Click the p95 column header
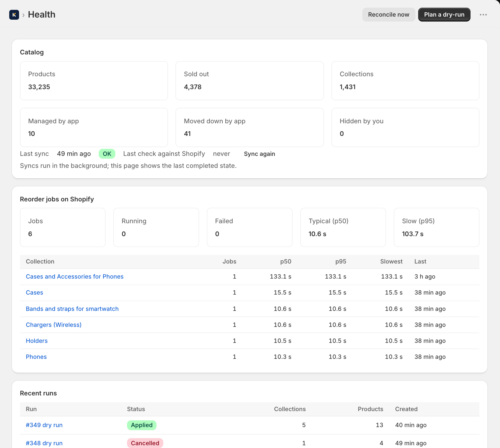Image resolution: width=500 pixels, height=448 pixels. 341,262
